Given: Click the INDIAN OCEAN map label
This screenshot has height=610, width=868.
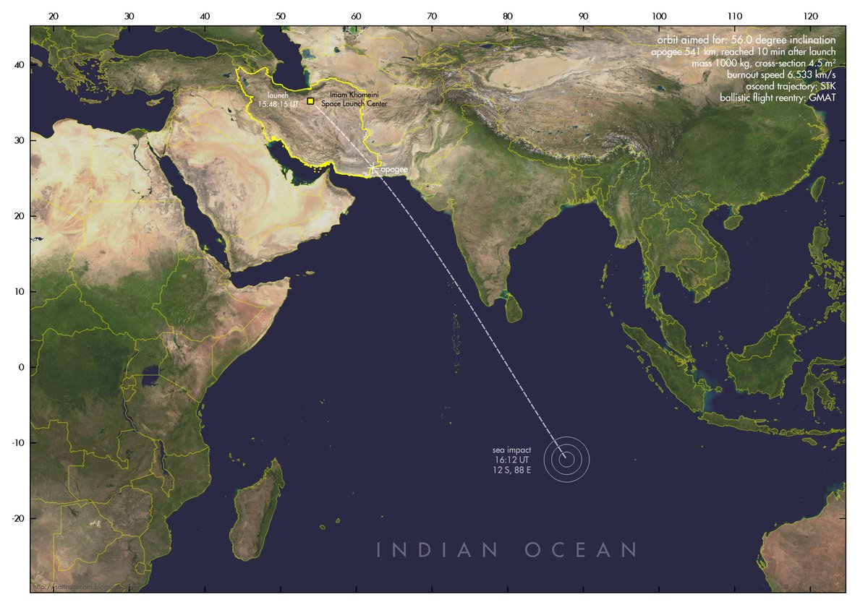Looking at the screenshot, I should 506,550.
